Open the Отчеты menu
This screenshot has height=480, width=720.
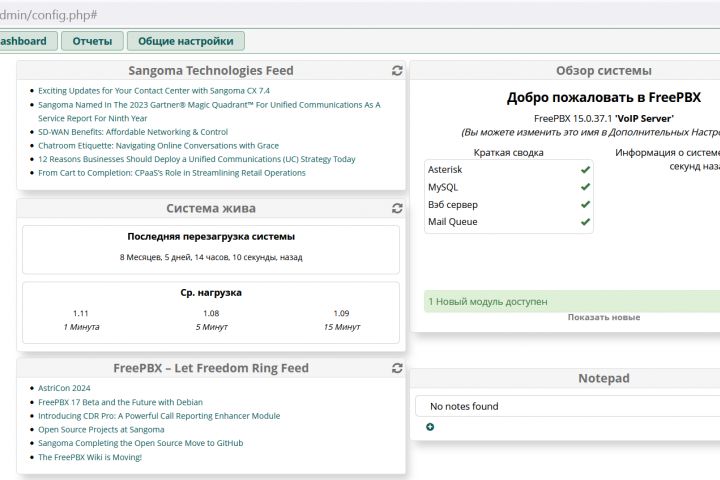tap(92, 41)
